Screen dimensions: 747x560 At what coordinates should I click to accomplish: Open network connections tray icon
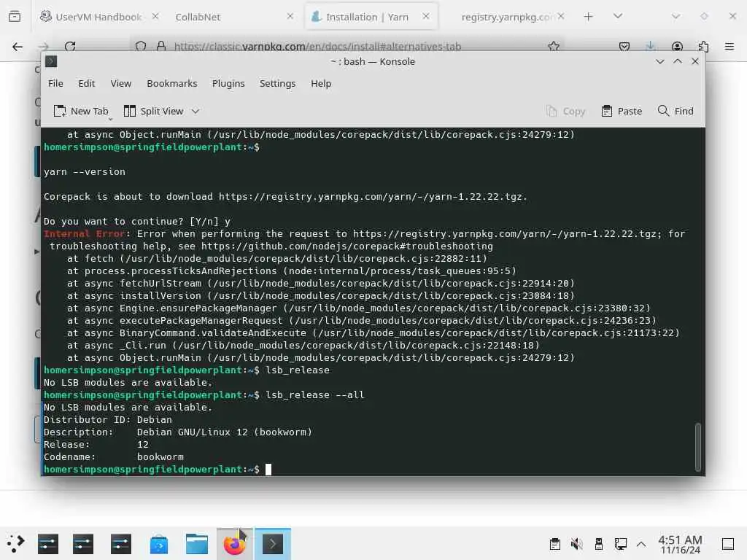click(620, 544)
